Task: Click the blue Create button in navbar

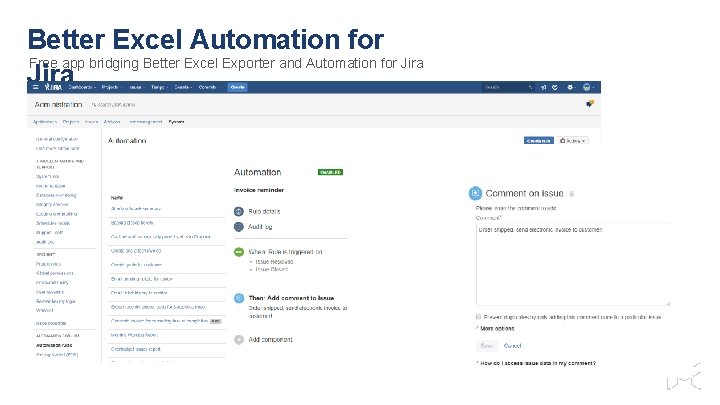Action: pos(237,87)
